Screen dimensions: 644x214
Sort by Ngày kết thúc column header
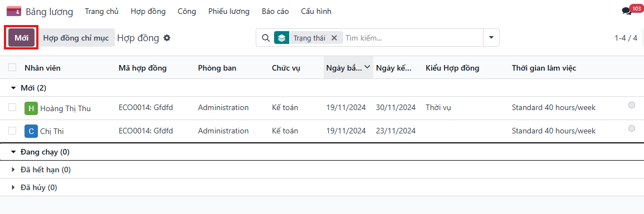click(393, 68)
